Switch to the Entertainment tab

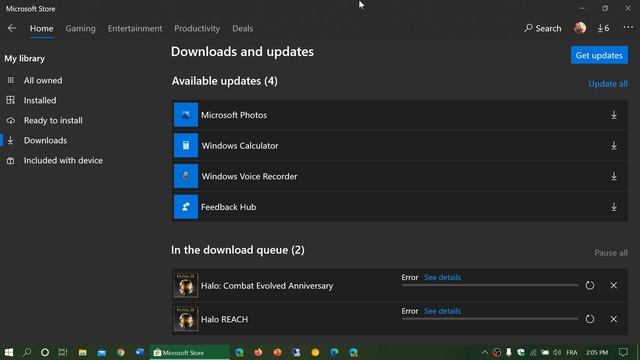tap(135, 28)
